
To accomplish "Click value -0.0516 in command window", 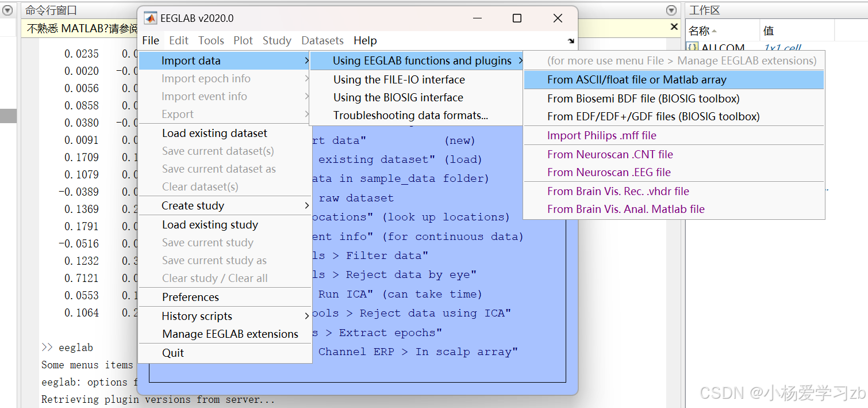I will click(79, 243).
